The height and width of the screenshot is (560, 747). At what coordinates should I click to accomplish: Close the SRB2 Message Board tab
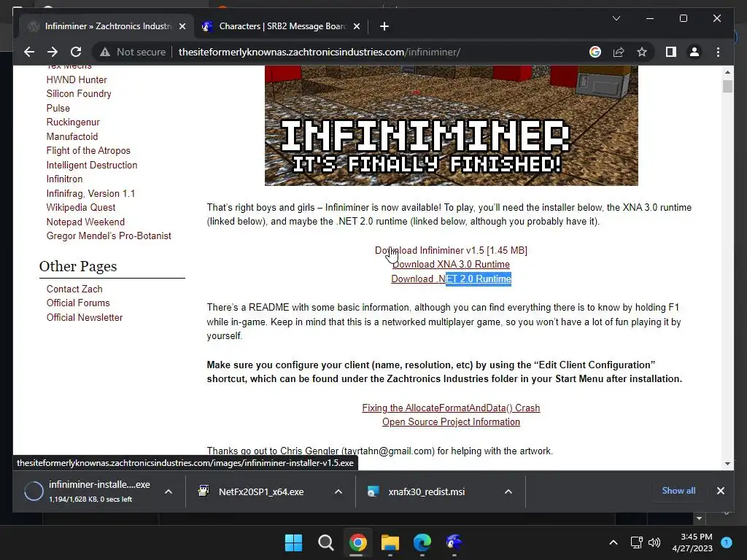[356, 26]
